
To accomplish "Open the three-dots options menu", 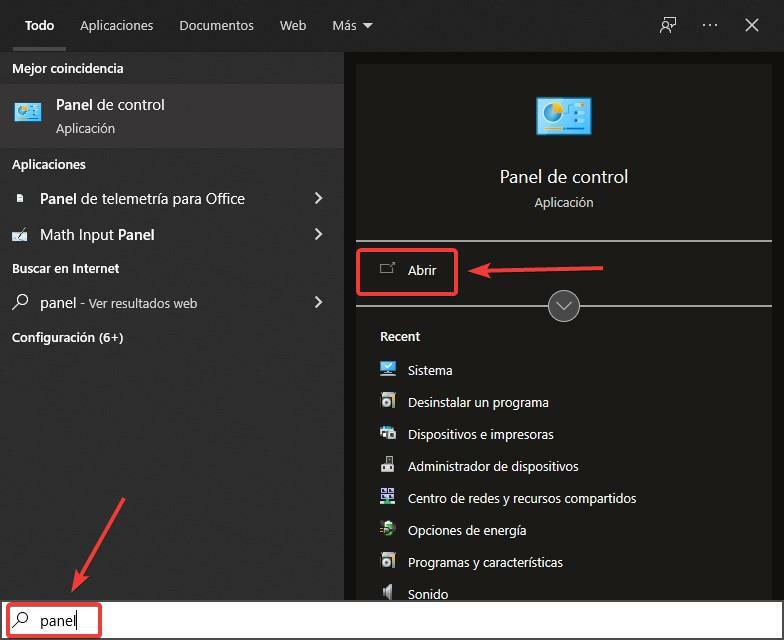I will pyautogui.click(x=710, y=25).
